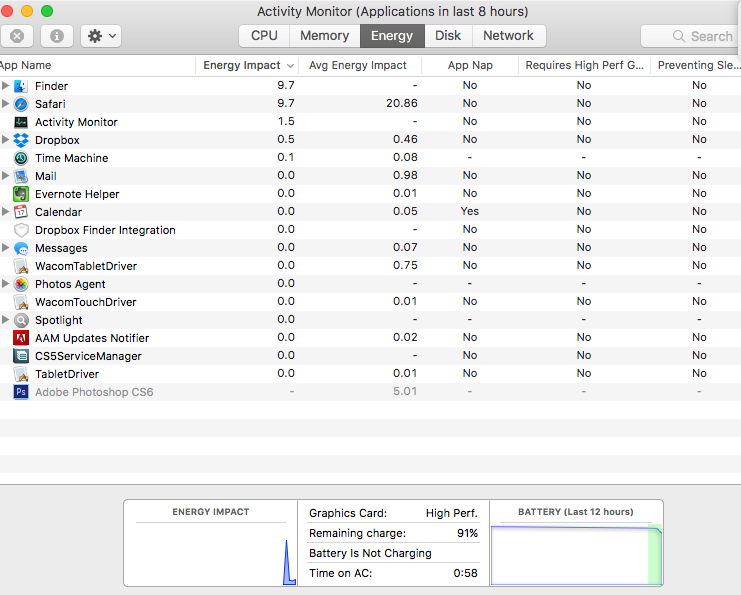Expand the Mail disclosure triangle
Screen dimensions: 741x595
(5, 175)
